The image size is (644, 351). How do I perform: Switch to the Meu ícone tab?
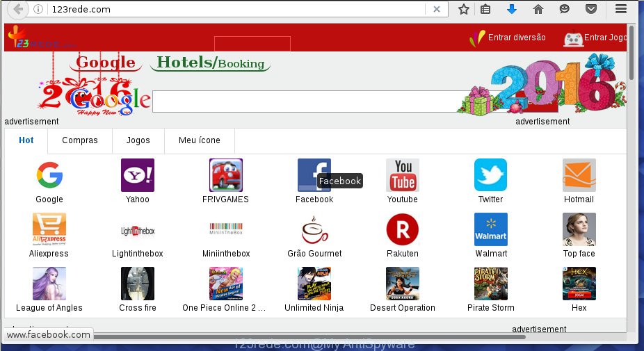(199, 140)
